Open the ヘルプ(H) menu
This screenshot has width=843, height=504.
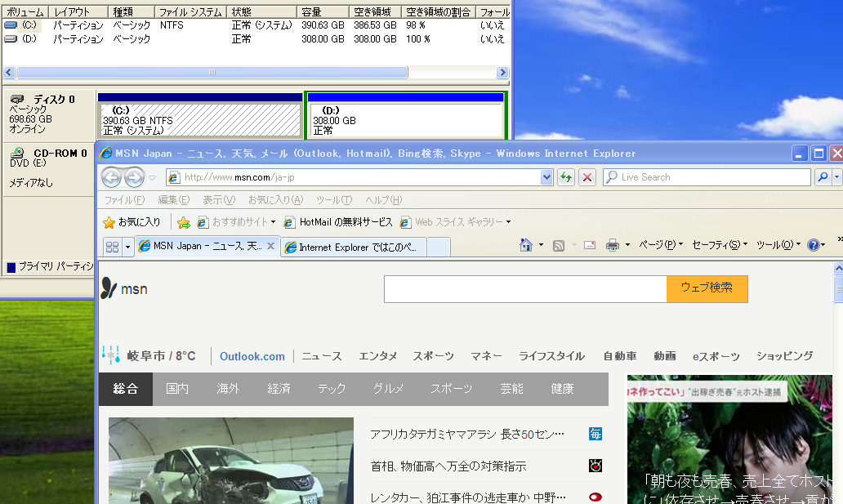point(383,200)
